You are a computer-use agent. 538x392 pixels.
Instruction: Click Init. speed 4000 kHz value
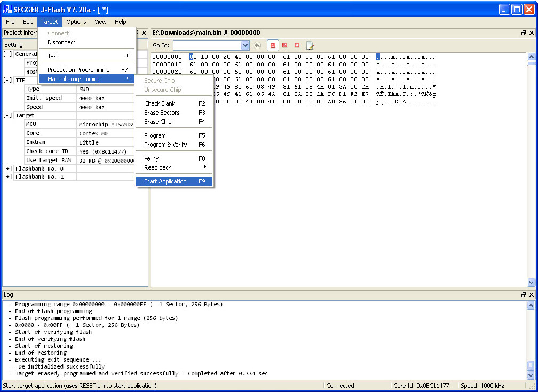(92, 98)
